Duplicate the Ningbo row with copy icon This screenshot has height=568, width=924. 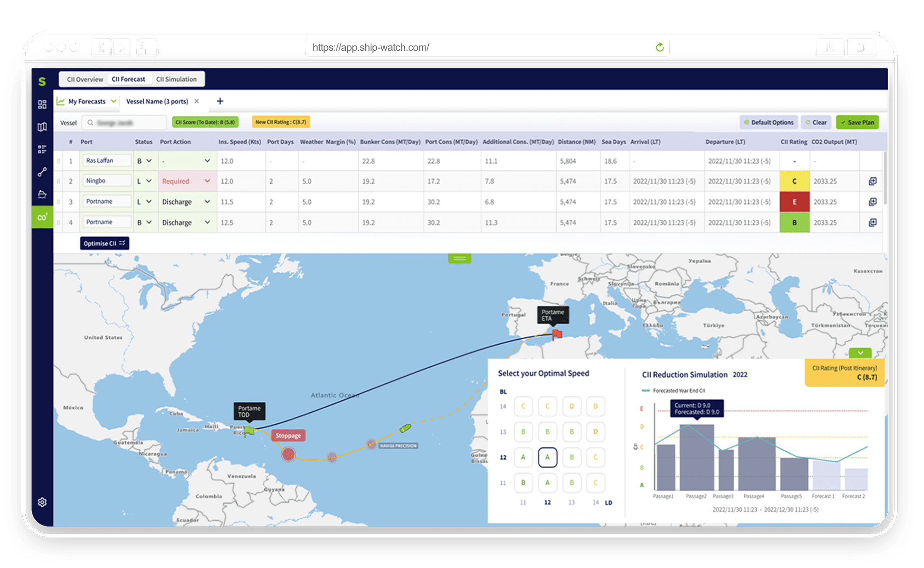tap(872, 181)
